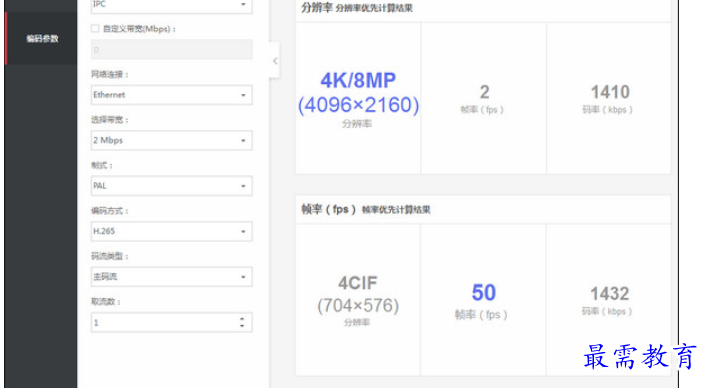The width and height of the screenshot is (705, 388).
Task: Enable the 自定义带宽(Mbps) checkbox
Action: click(95, 29)
